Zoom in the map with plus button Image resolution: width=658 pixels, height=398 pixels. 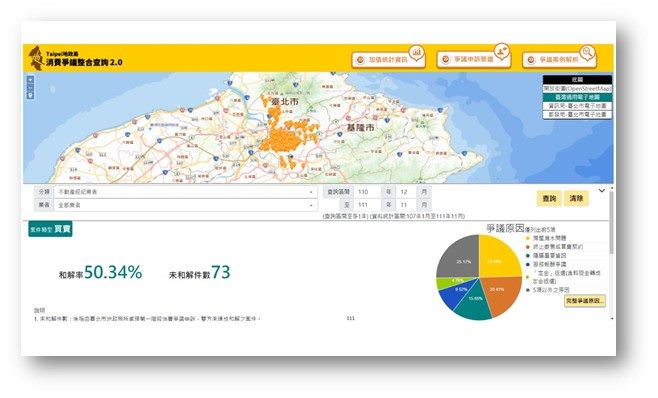click(30, 79)
